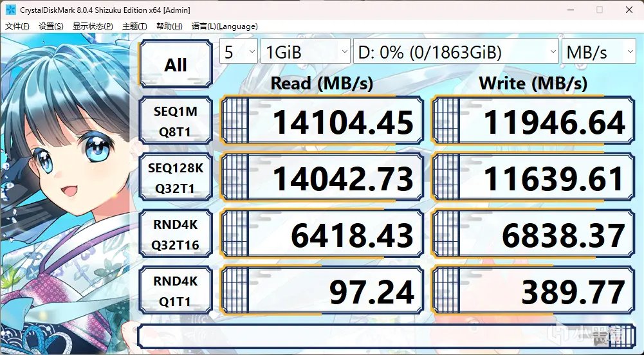Open the test count dropdown showing 5
Screen dimensions: 644x355
[x=239, y=51]
